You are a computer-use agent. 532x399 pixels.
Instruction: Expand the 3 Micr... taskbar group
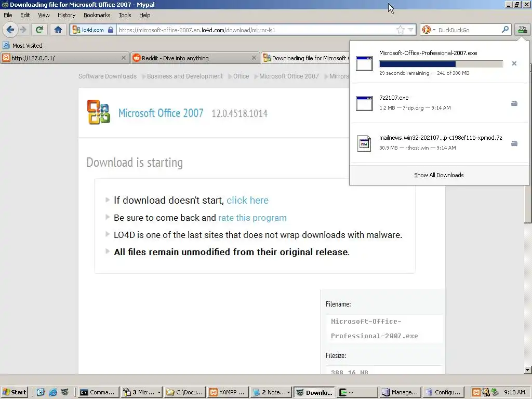(141, 392)
